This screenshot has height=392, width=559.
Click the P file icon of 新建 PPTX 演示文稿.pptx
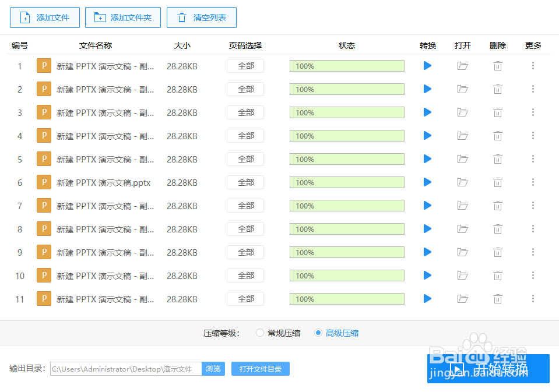coord(44,182)
